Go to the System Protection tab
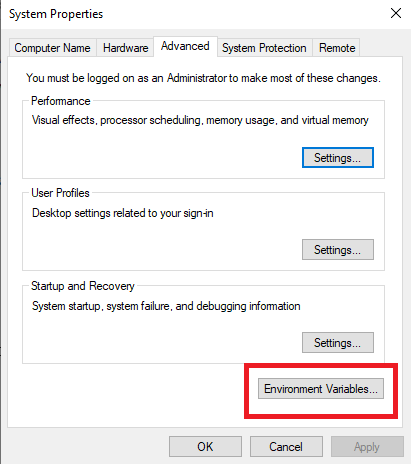 coord(264,48)
